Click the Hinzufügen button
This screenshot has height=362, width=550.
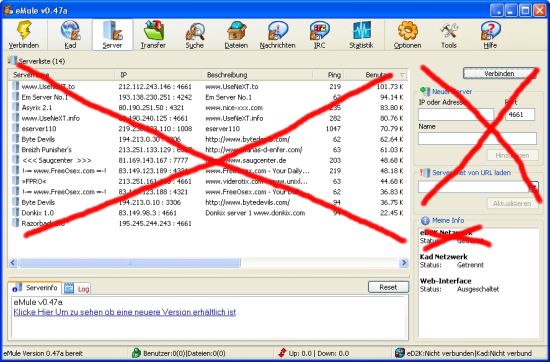tap(512, 155)
